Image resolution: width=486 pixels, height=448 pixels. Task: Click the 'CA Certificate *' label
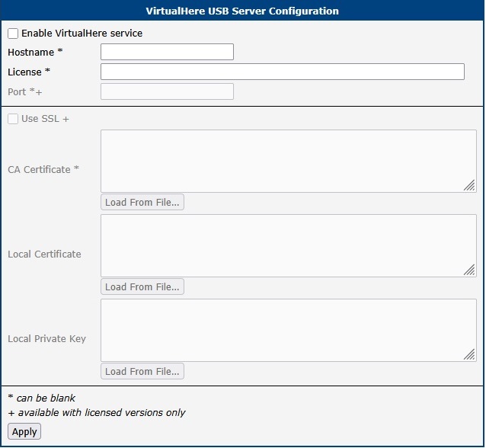point(43,170)
